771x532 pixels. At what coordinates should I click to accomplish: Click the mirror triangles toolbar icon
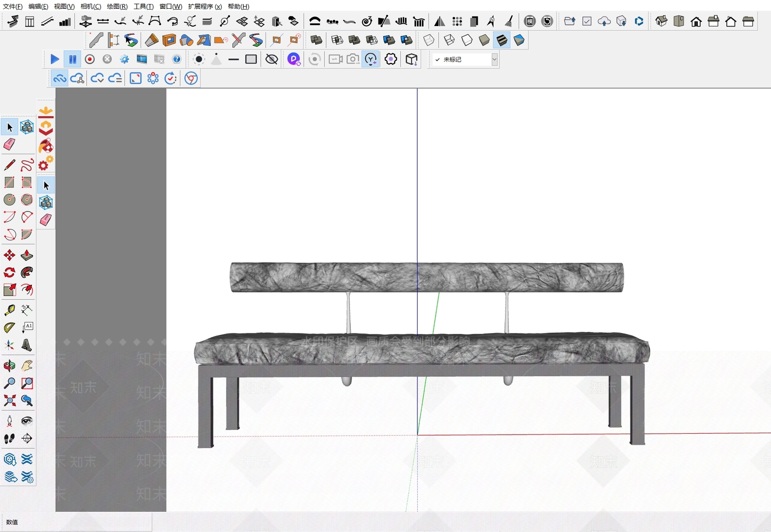(x=439, y=21)
